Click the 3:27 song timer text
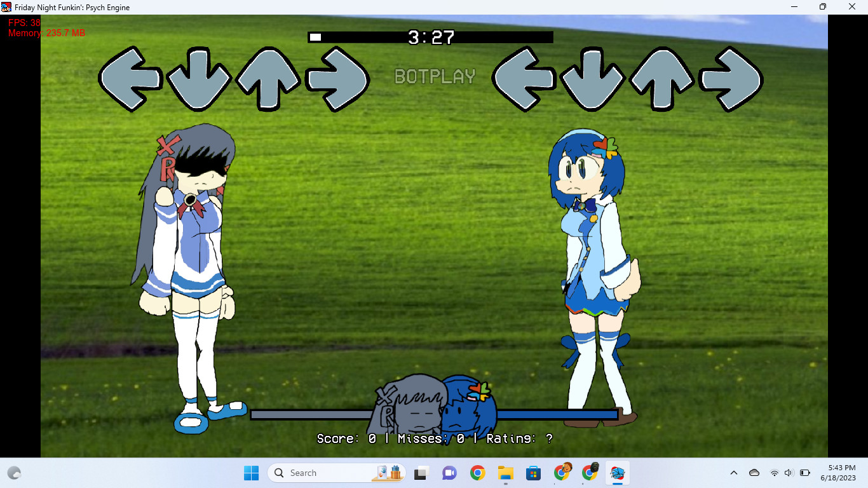The width and height of the screenshot is (868, 488). click(x=431, y=37)
